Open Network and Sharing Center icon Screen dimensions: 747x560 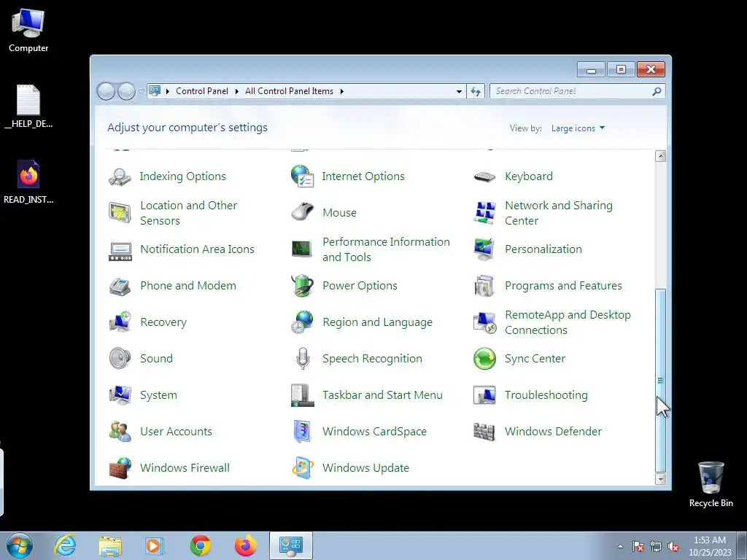pos(484,213)
